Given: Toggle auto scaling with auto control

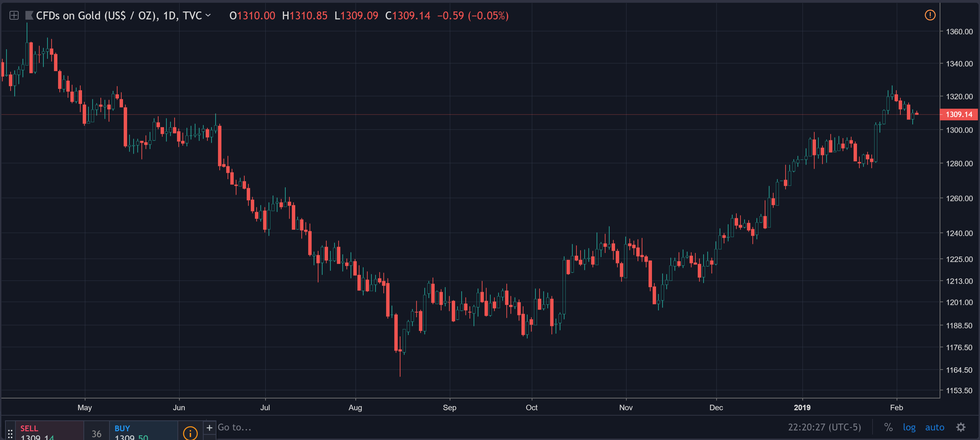Looking at the screenshot, I should (x=934, y=427).
